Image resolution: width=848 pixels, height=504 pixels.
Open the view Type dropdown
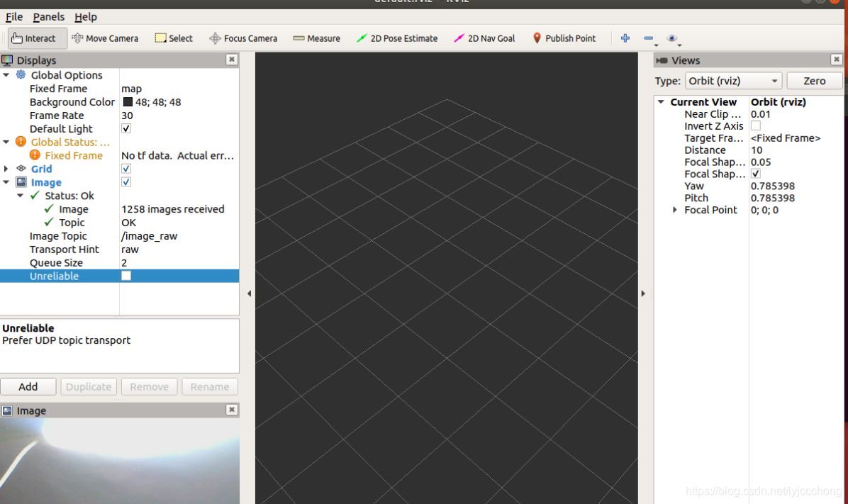point(733,81)
